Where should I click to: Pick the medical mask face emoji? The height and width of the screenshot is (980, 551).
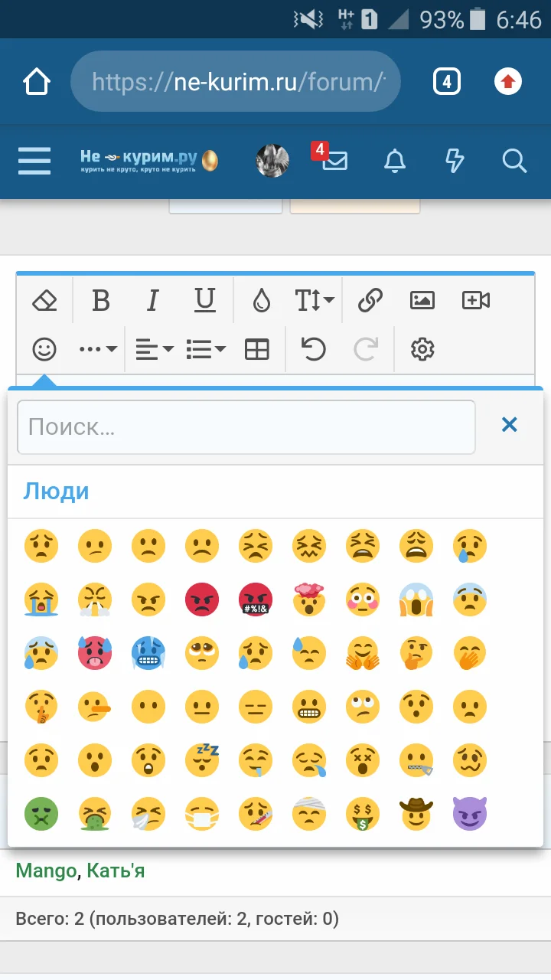point(202,814)
